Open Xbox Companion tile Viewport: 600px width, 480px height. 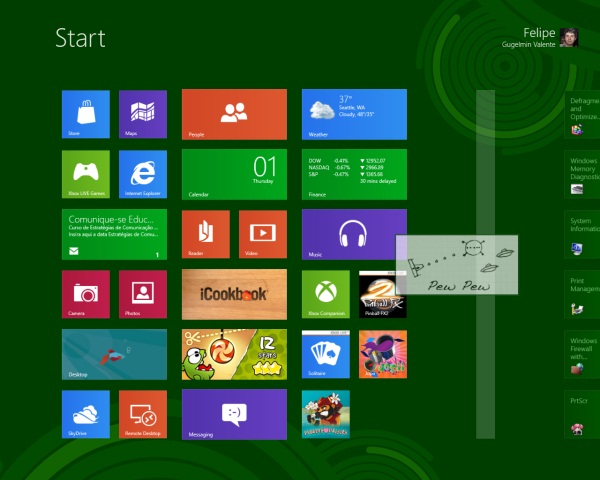[326, 294]
